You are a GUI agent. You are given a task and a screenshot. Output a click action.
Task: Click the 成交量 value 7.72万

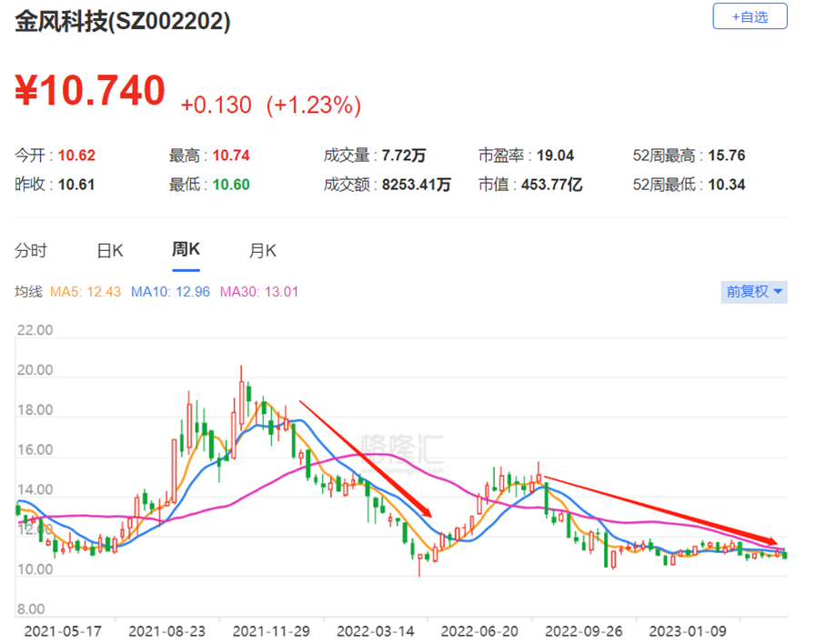point(404,156)
